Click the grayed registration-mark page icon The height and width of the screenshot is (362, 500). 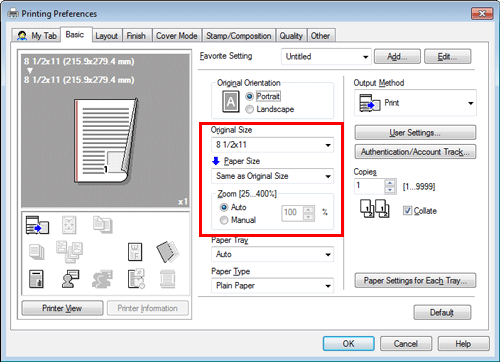pos(69,225)
